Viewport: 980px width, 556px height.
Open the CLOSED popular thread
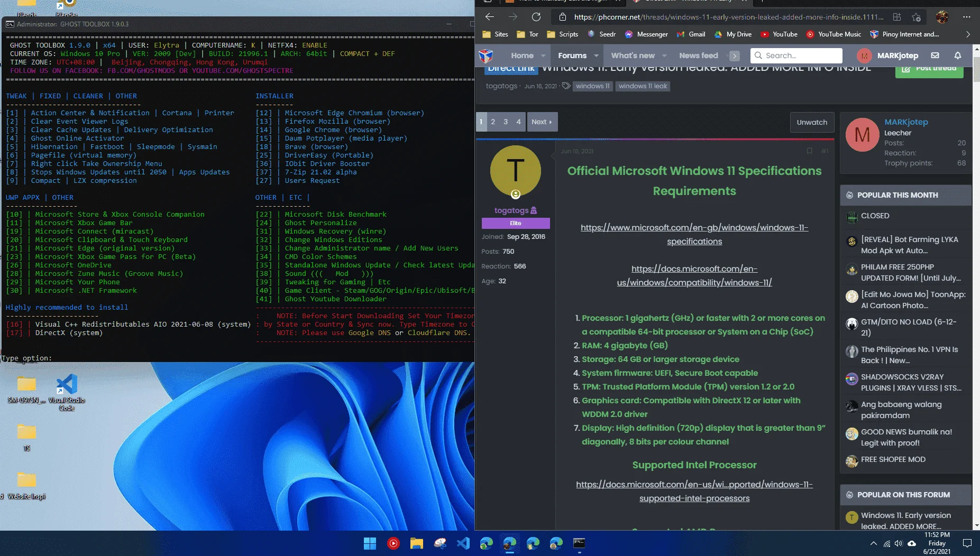(875, 216)
